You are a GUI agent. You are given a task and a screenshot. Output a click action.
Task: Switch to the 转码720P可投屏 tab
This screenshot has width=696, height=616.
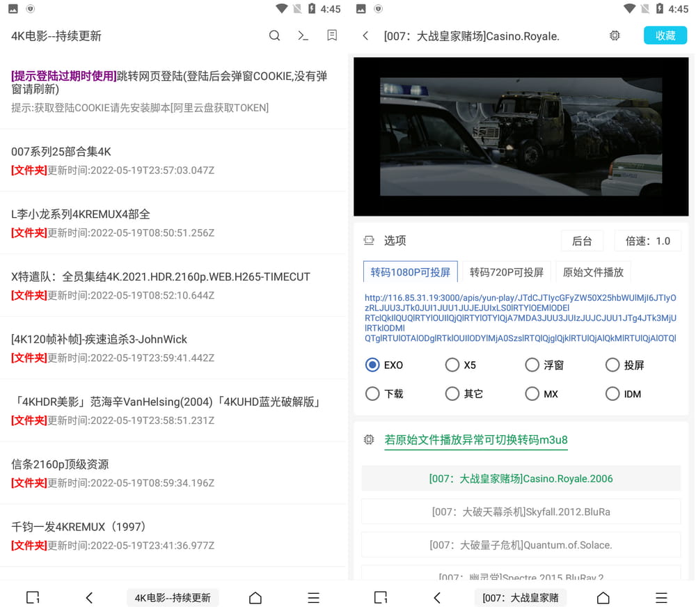point(507,272)
